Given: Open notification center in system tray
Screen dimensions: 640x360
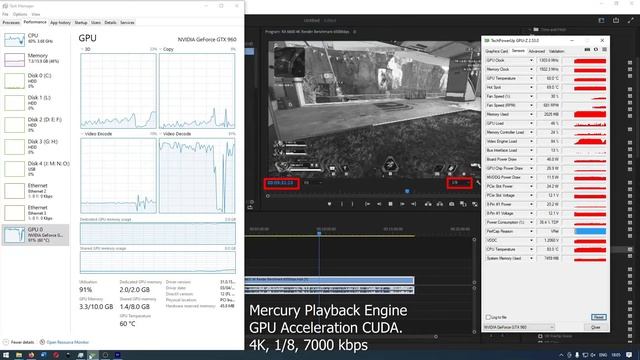Looking at the screenshot, I should [x=629, y=355].
